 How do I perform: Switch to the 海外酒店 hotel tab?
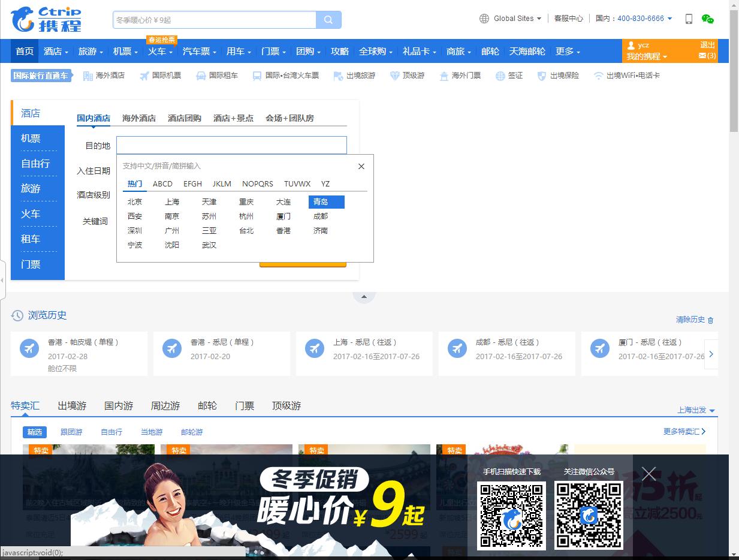(139, 118)
